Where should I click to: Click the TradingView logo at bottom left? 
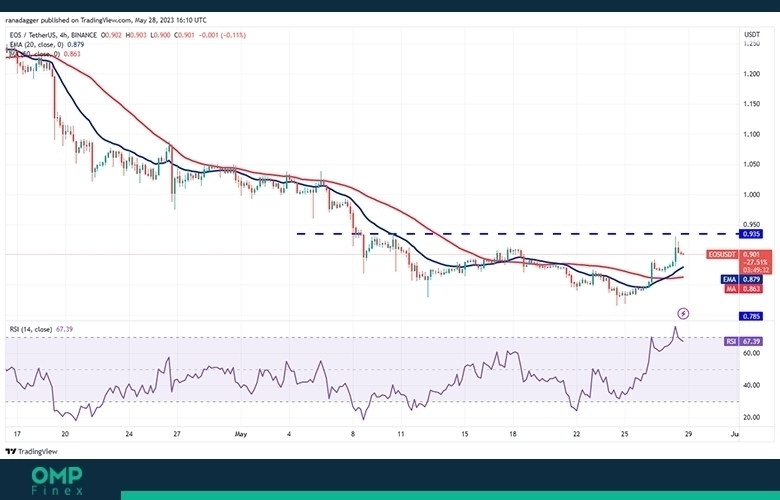(x=31, y=452)
